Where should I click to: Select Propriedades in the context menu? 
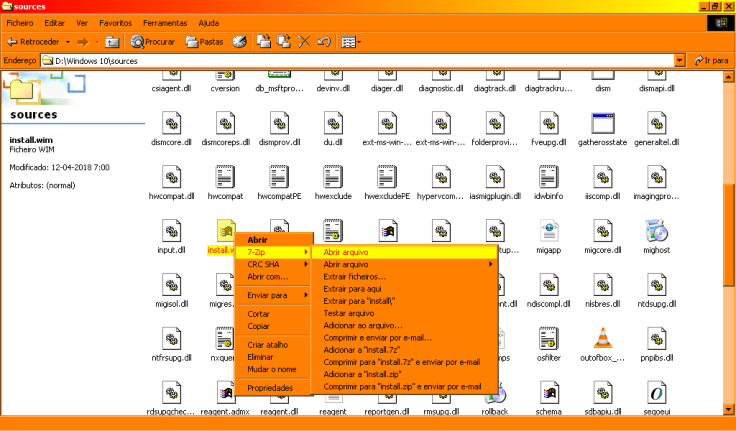[270, 387]
